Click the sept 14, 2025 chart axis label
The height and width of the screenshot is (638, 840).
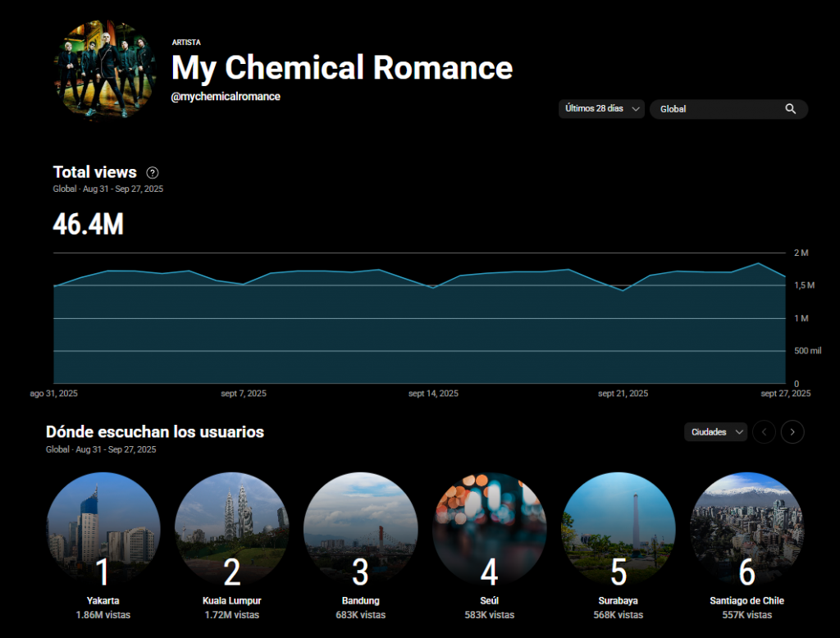(433, 394)
